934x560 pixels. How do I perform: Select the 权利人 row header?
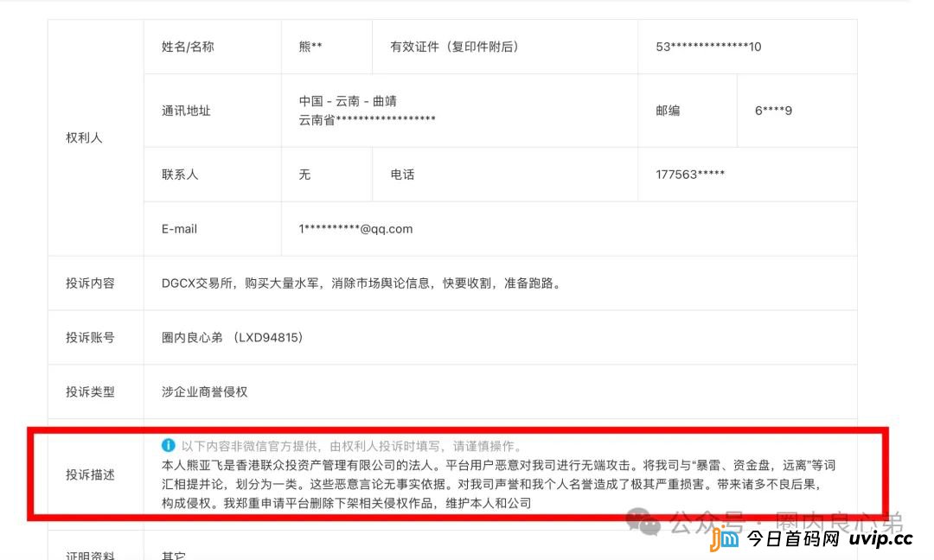click(84, 137)
